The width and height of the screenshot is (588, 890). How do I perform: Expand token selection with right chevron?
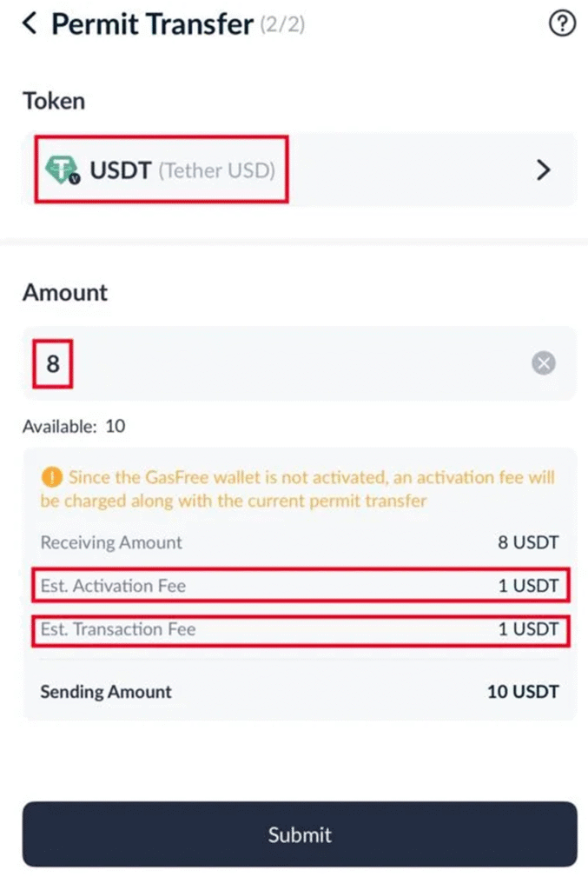pos(544,169)
